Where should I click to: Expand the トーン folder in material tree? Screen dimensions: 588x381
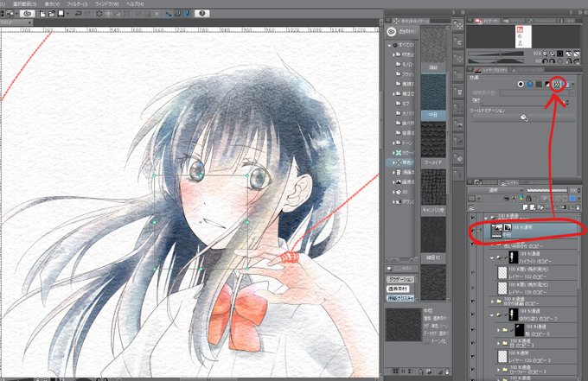point(393,143)
